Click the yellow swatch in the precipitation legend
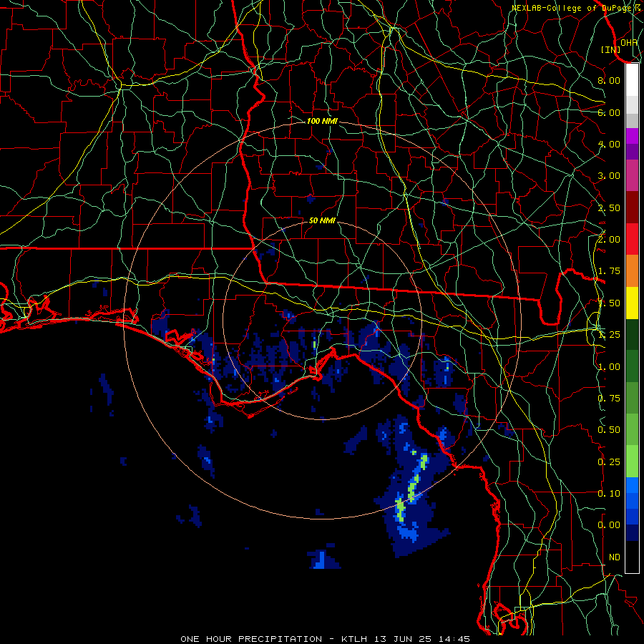The height and width of the screenshot is (644, 644). (632, 303)
